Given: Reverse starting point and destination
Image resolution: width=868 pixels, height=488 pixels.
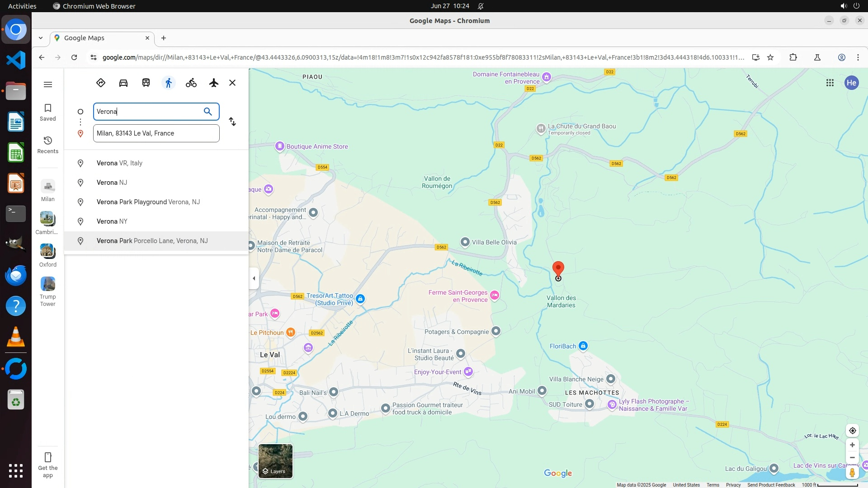Looking at the screenshot, I should [232, 122].
